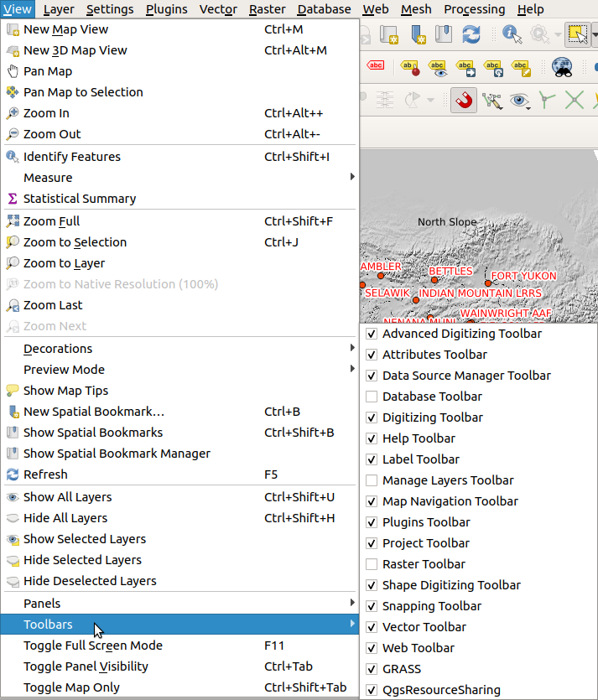Open the Processing menu in the menu bar
The height and width of the screenshot is (700, 598).
474,9
